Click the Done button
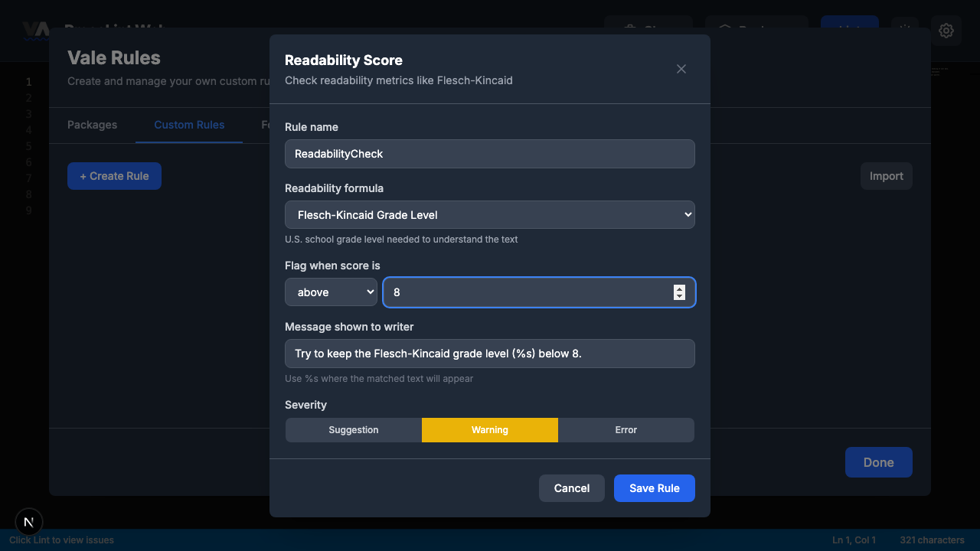Viewport: 980px width, 551px height. 878,461
